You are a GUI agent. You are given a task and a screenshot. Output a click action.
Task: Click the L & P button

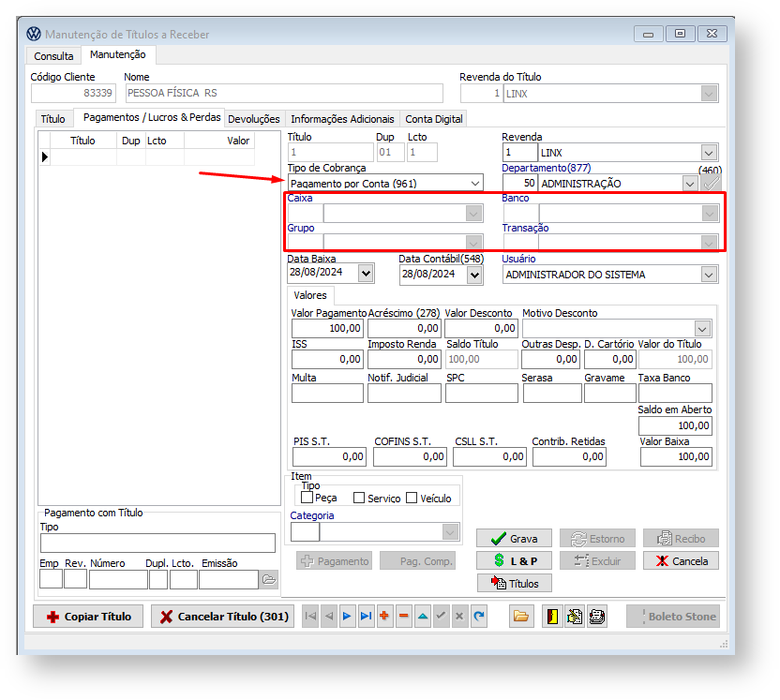click(x=514, y=560)
